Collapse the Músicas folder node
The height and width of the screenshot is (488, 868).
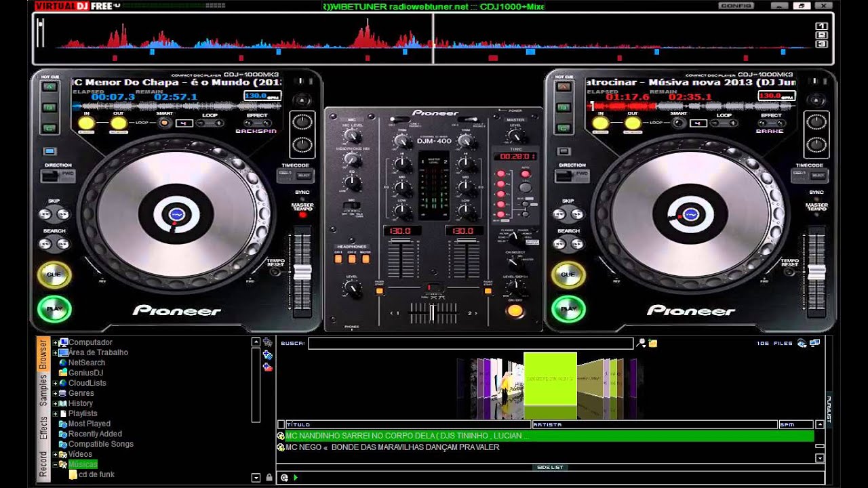(x=56, y=464)
